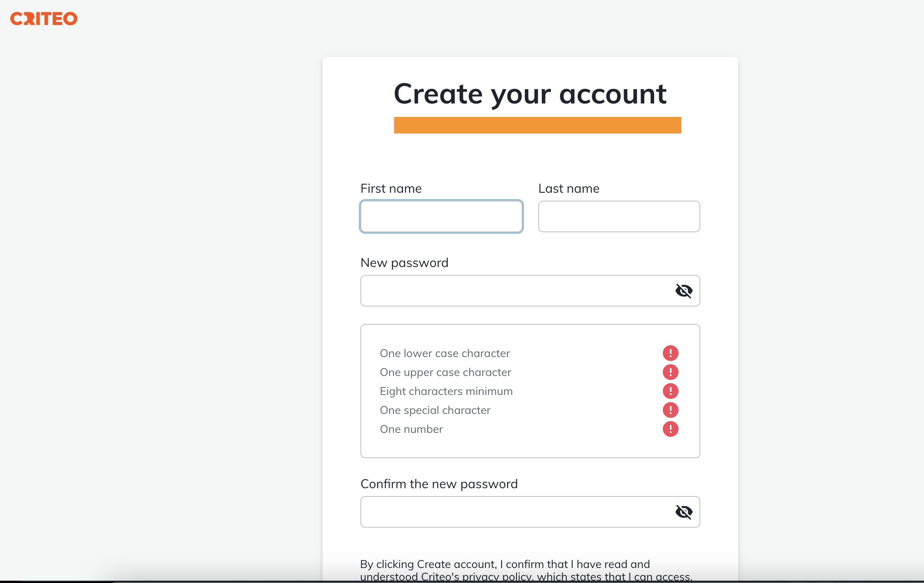Click the One number warning icon
Viewport: 924px width, 583px height.
click(x=671, y=429)
